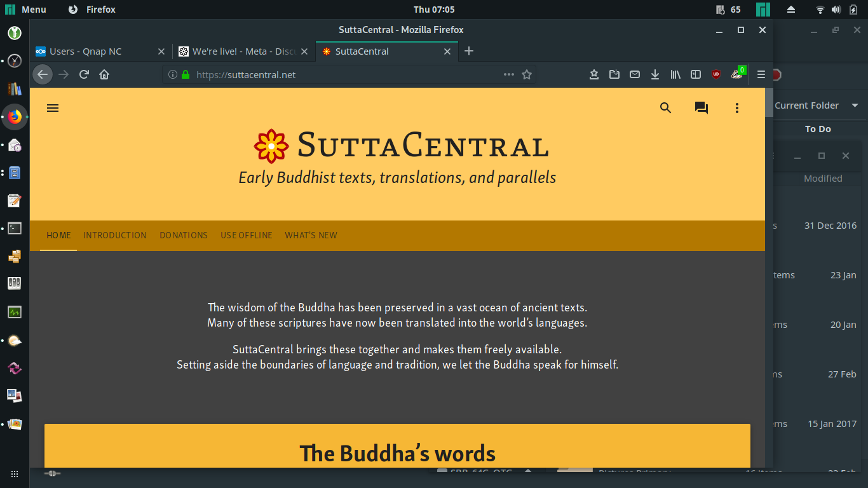Open the file manager cabinet dock icon
Image resolution: width=868 pixels, height=488 pixels.
(15, 173)
